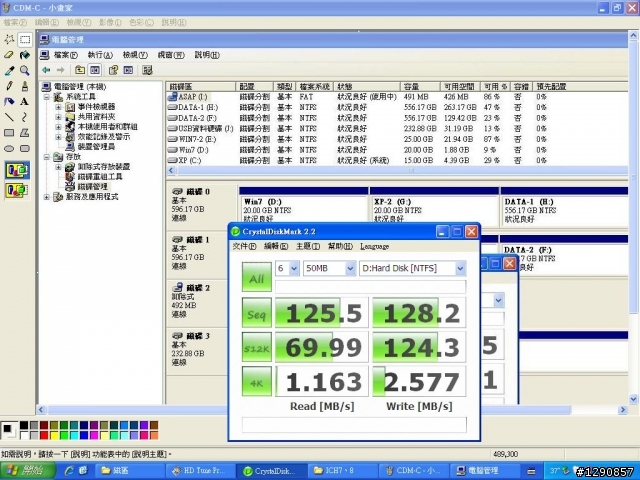Image resolution: width=640 pixels, height=480 pixels.
Task: Collapse the 系統工具 tree node
Action: [47, 97]
